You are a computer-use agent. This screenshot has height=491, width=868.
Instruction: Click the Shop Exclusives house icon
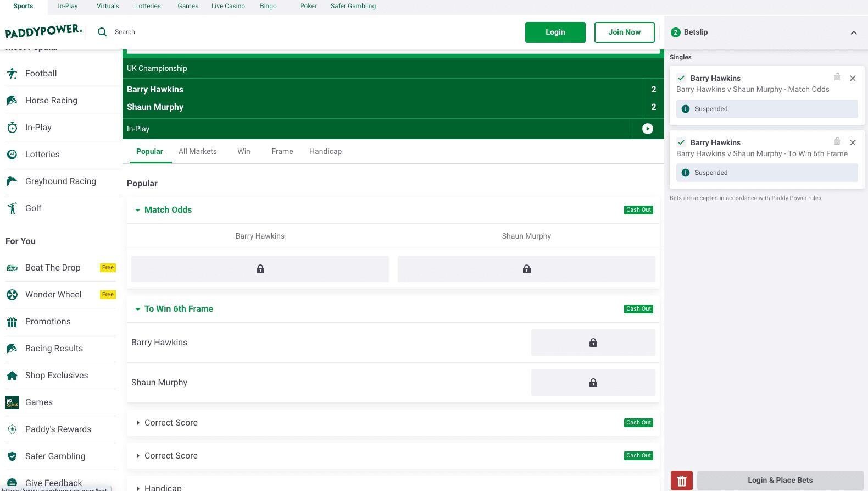click(12, 376)
